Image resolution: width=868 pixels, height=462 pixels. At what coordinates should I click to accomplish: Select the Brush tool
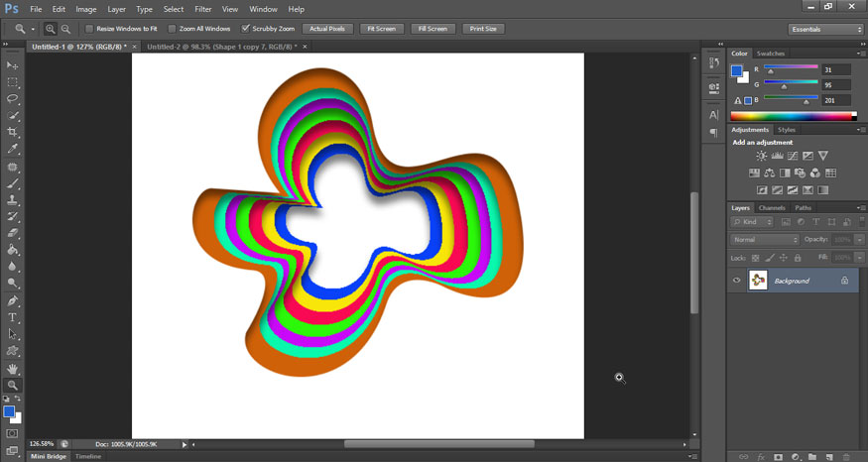pos(12,183)
